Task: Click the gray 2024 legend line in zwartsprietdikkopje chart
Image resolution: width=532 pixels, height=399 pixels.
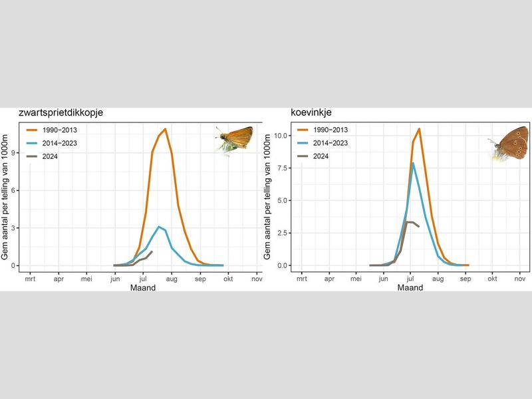Action: click(x=31, y=156)
